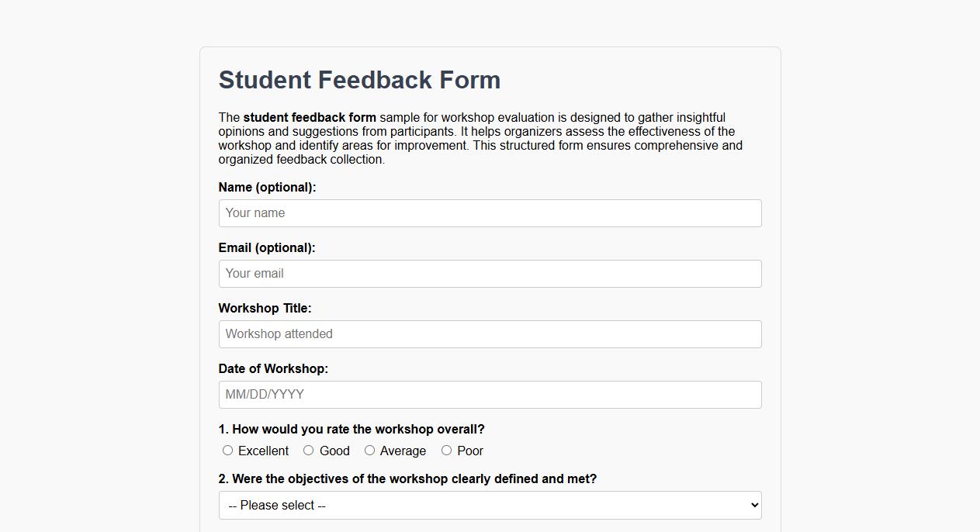This screenshot has height=532, width=980.
Task: Click the chevron on the objectives dropdown
Action: pyautogui.click(x=750, y=504)
